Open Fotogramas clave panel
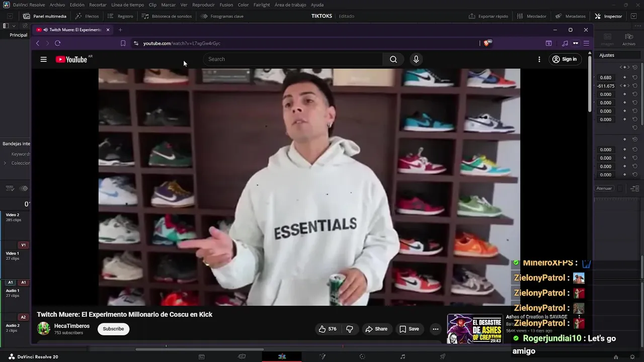 [x=222, y=16]
